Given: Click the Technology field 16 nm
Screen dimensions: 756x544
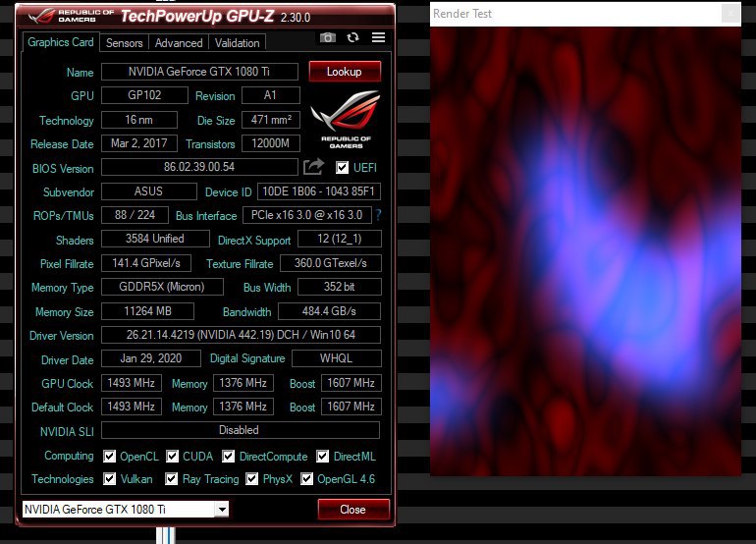Looking at the screenshot, I should coord(139,120).
